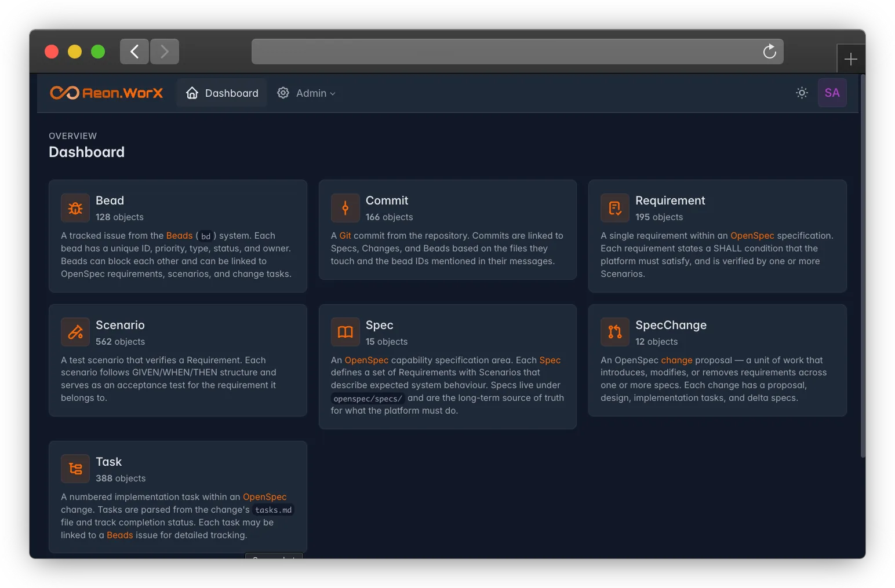895x588 pixels.
Task: Click the 'bd' code snippet
Action: (206, 236)
